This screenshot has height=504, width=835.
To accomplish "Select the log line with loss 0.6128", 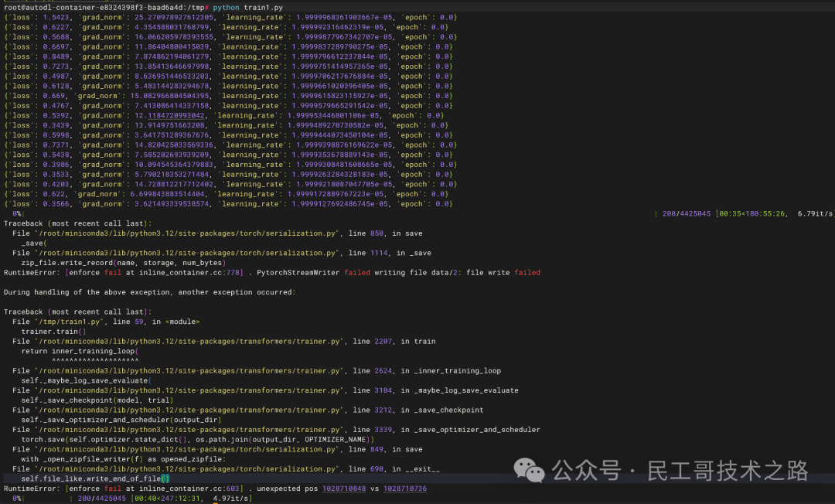I will click(x=228, y=86).
